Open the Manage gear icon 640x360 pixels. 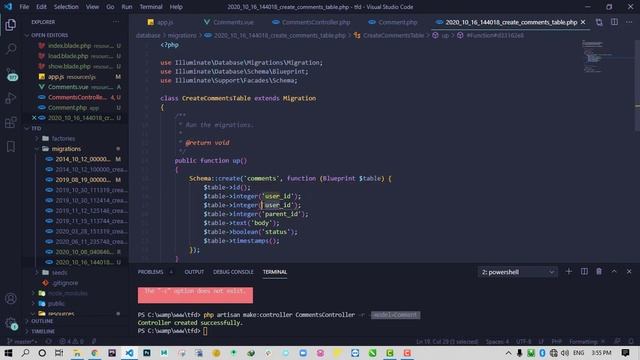click(x=11, y=323)
